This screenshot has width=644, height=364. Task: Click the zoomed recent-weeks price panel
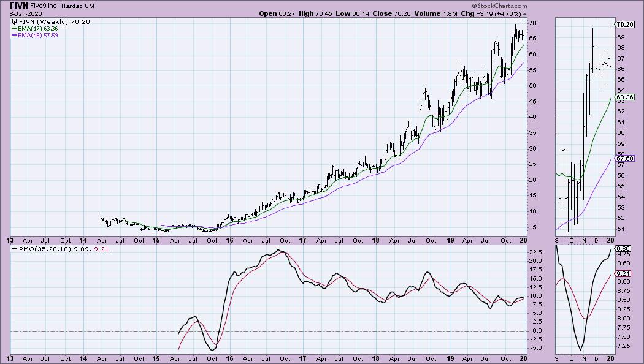click(585, 126)
